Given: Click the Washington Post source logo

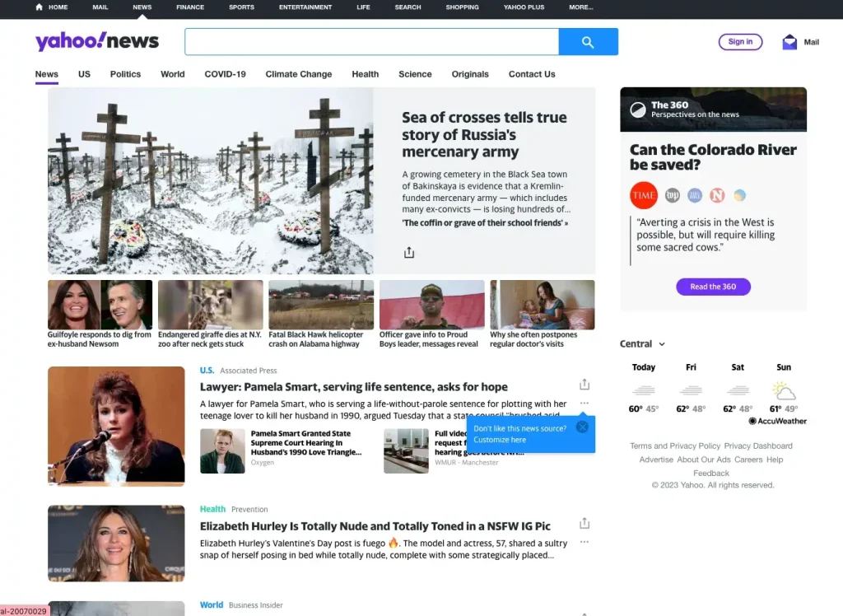Looking at the screenshot, I should tap(672, 195).
